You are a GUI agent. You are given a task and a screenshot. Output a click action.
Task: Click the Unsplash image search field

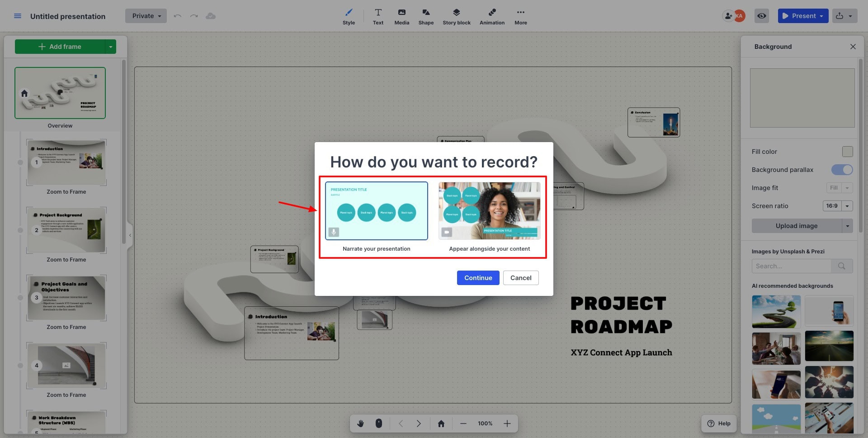click(x=791, y=266)
